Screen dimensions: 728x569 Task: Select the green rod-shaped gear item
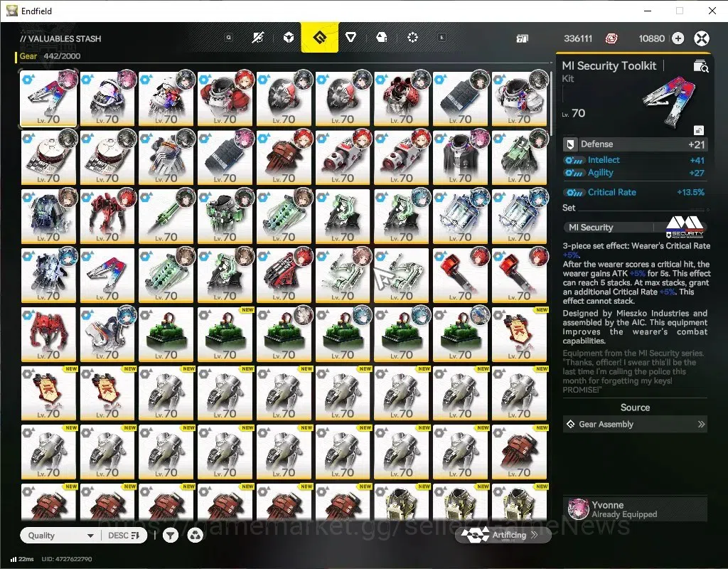tap(166, 216)
